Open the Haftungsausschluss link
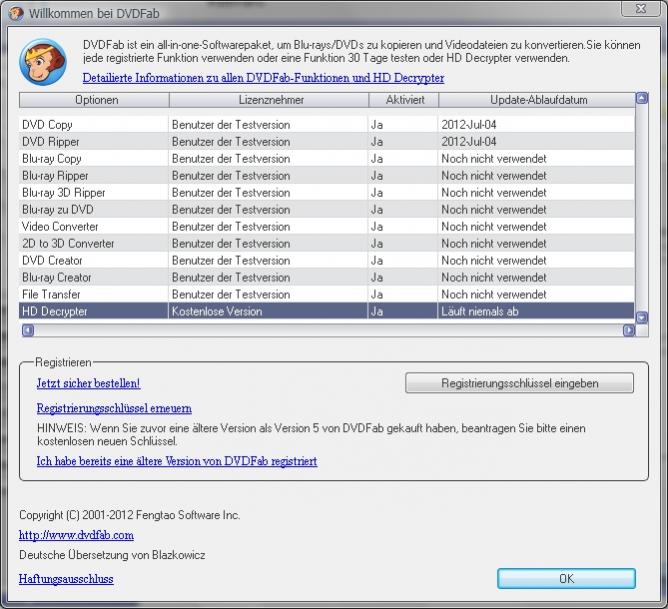The height and width of the screenshot is (609, 668). click(x=66, y=579)
